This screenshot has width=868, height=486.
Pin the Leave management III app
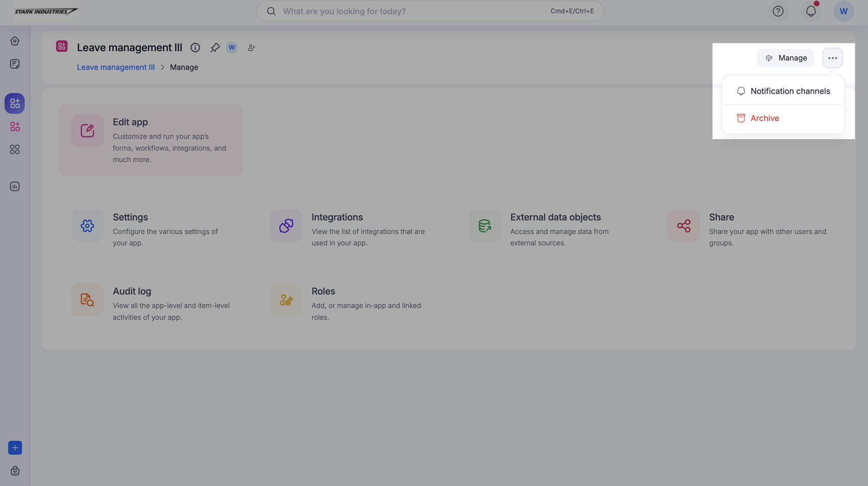(215, 47)
